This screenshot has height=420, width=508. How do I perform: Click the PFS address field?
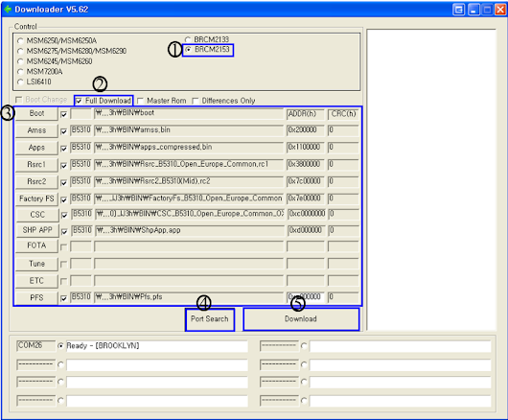pyautogui.click(x=306, y=297)
